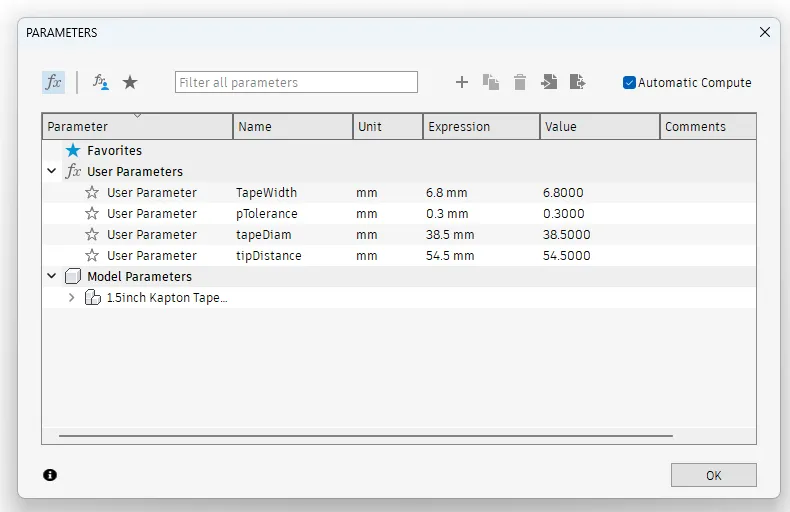Image resolution: width=790 pixels, height=512 pixels.
Task: Click the info icon at bottom left
Action: 50,475
